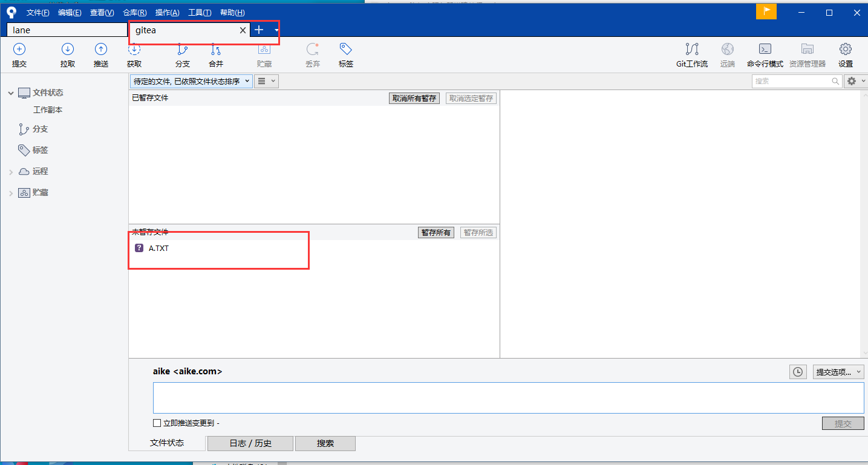Image resolution: width=868 pixels, height=465 pixels.
Task: Click in the commit message text box
Action: click(x=509, y=398)
